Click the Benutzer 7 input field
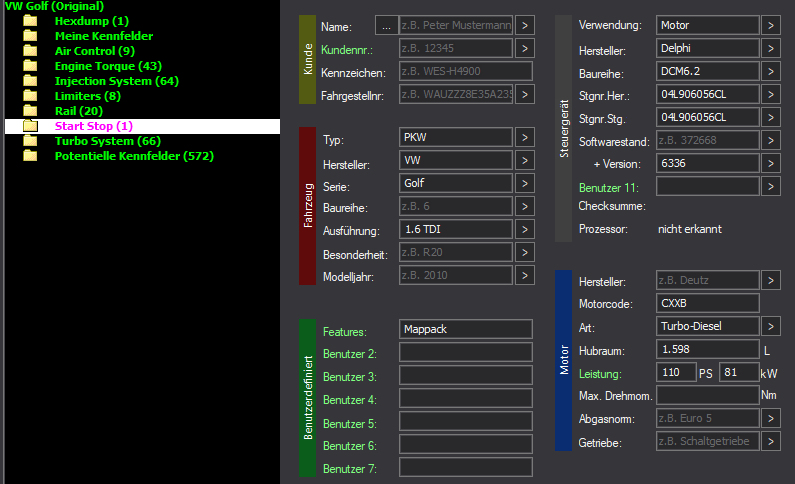This screenshot has height=484, width=795. pyautogui.click(x=466, y=467)
